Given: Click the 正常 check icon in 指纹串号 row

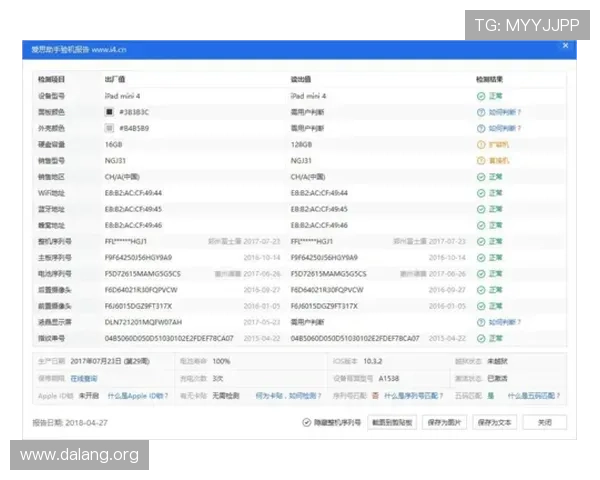Looking at the screenshot, I should [481, 338].
